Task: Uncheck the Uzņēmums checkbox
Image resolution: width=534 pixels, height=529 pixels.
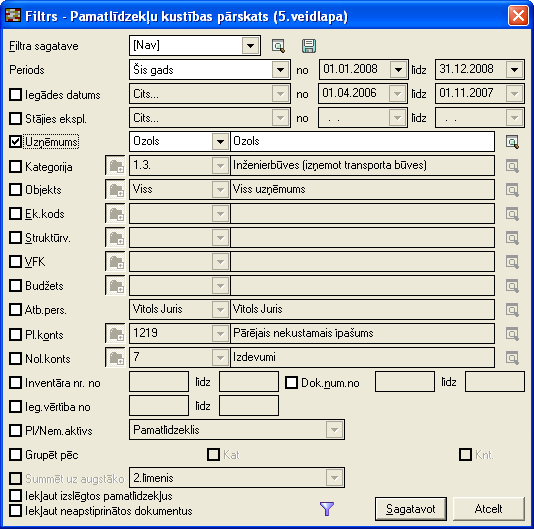Action: coord(16,141)
